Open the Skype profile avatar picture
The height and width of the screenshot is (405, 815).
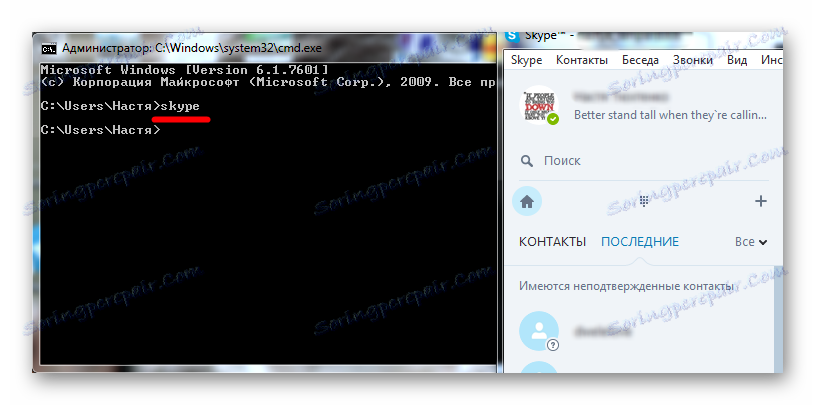pyautogui.click(x=538, y=105)
